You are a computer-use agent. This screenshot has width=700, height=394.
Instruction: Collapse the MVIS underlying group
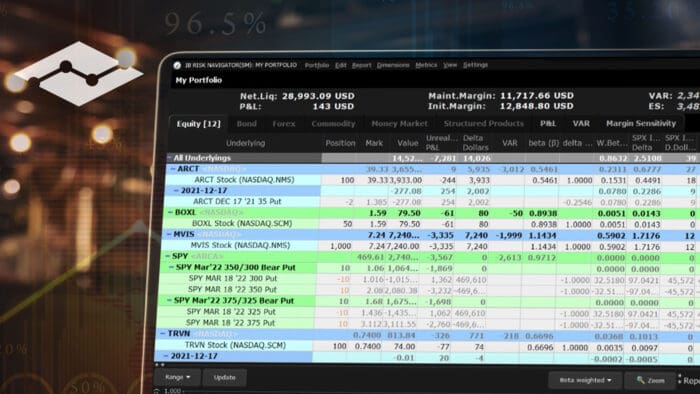169,234
